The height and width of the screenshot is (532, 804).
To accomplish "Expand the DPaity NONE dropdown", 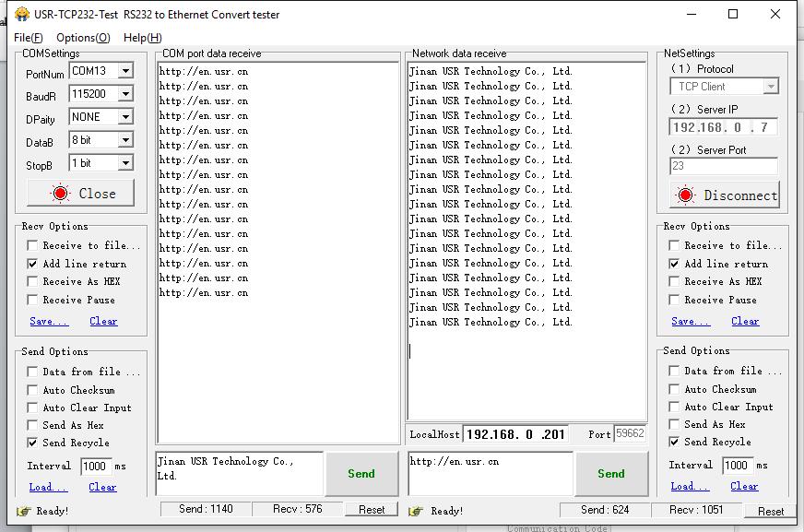I will coord(125,117).
